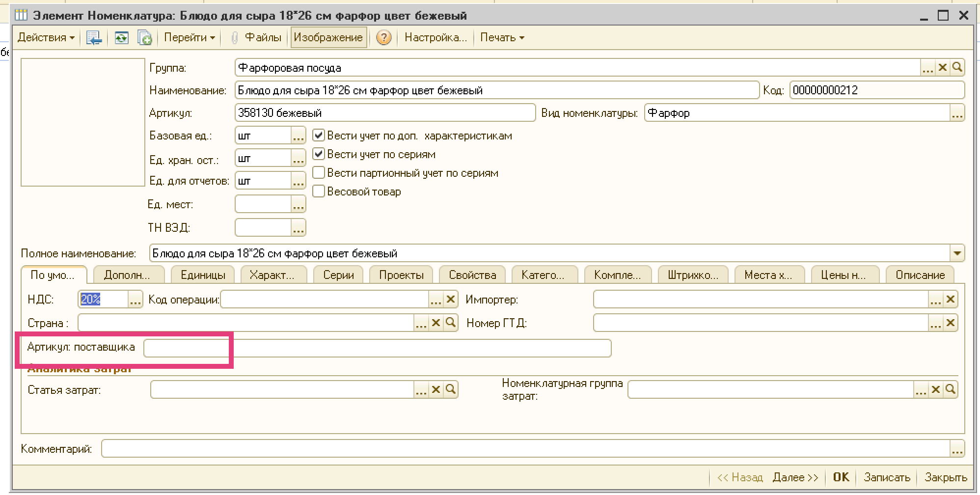Image resolution: width=980 pixels, height=495 pixels.
Task: Open the Описание tab
Action: click(x=920, y=275)
